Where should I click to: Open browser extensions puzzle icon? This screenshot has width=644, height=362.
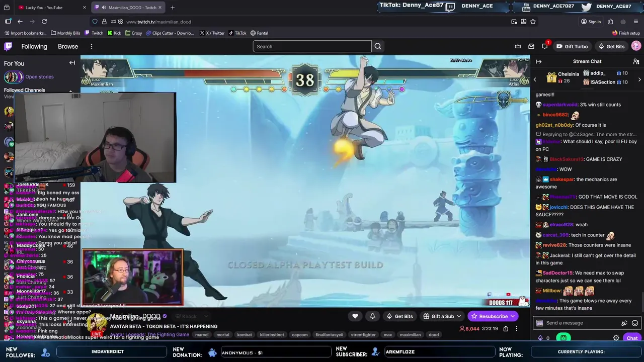pyautogui.click(x=610, y=22)
